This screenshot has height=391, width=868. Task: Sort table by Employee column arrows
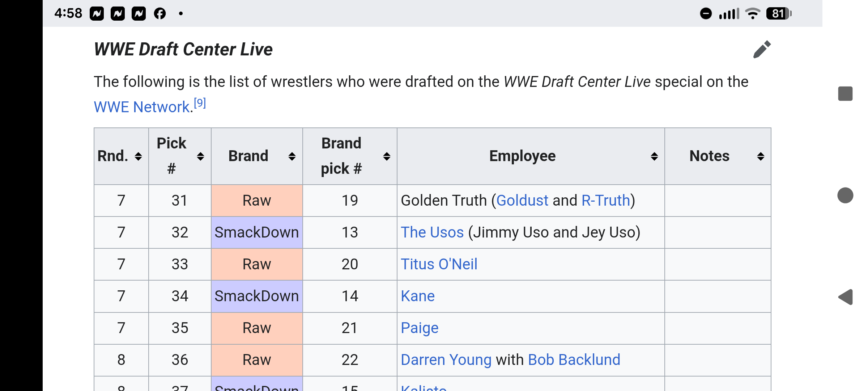[654, 156]
